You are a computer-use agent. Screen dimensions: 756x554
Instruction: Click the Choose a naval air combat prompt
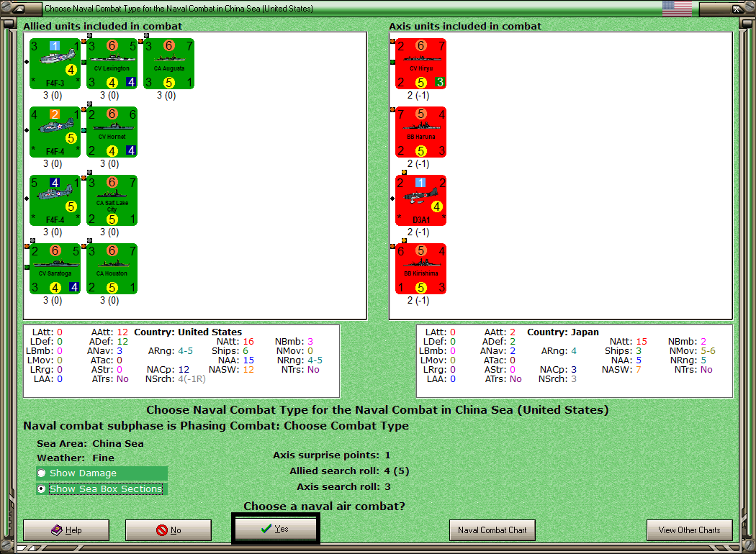point(324,507)
